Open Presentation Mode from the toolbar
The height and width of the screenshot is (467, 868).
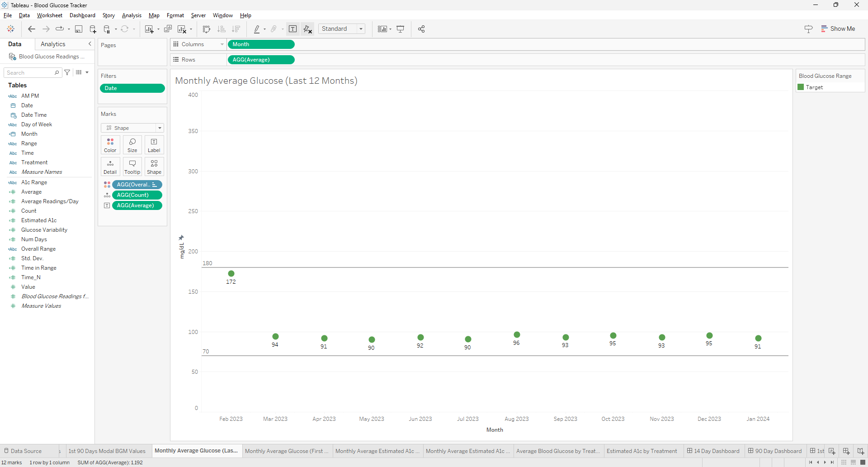point(401,29)
